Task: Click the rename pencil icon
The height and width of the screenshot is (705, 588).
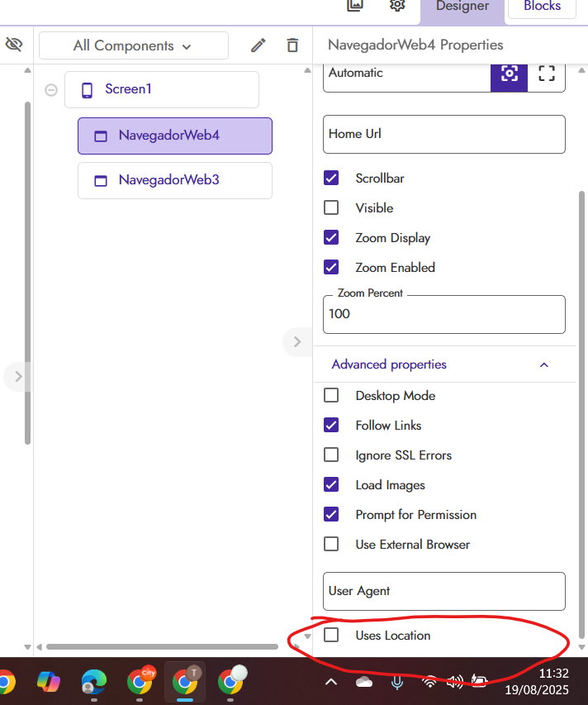Action: (258, 45)
